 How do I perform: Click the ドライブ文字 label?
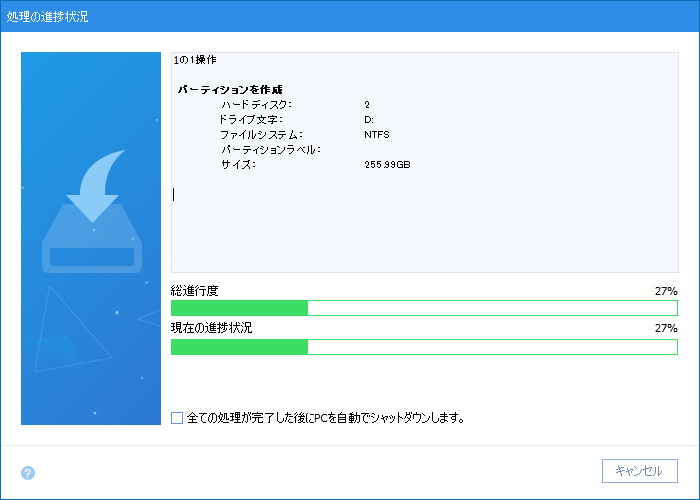pos(250,120)
